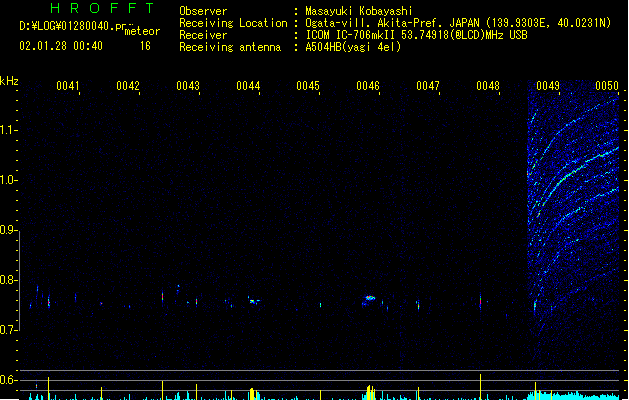Click the 'Observer' field label
The width and height of the screenshot is (629, 400).
coord(203,11)
